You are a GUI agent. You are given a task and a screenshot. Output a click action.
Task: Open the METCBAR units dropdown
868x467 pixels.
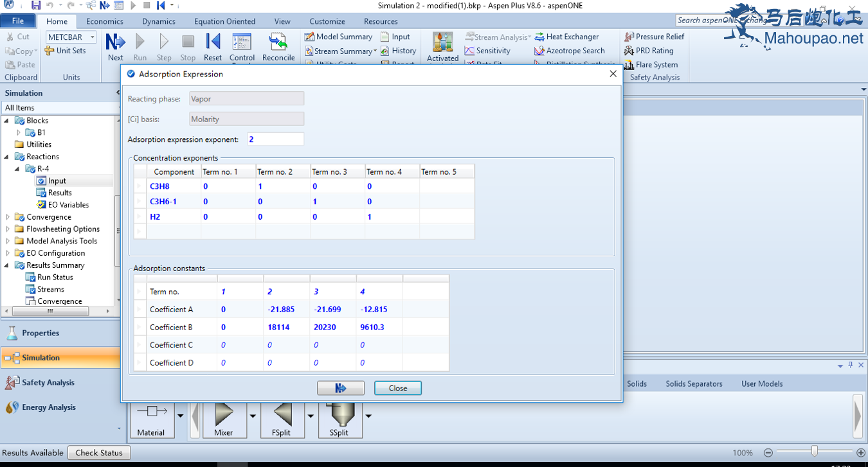tap(92, 37)
